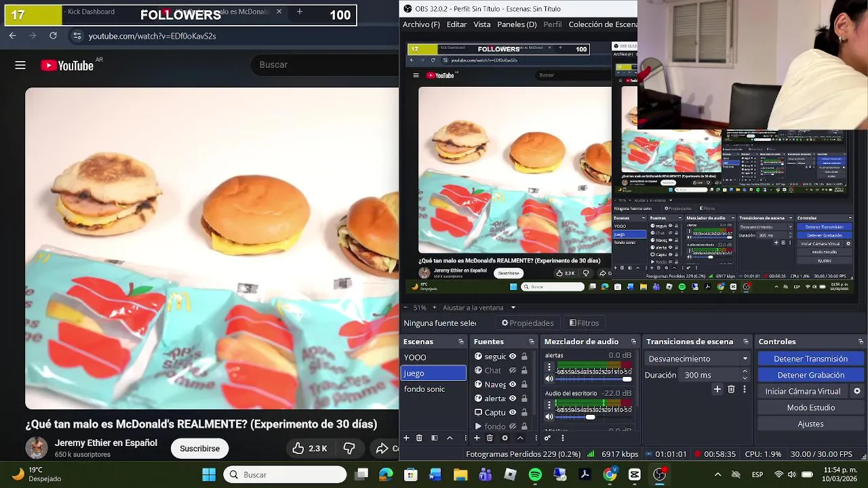Hide the Captu source
The image size is (868, 488).
coord(513,412)
